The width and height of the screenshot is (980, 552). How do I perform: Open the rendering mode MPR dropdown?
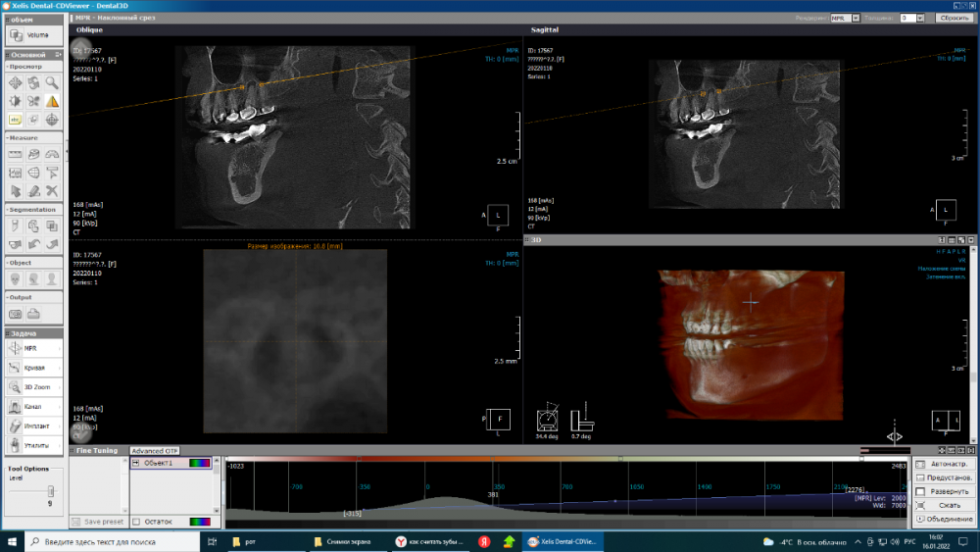point(856,18)
